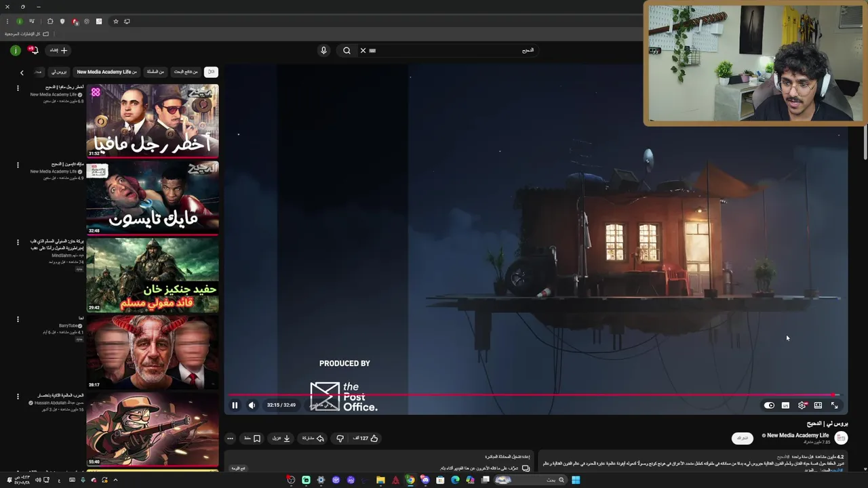This screenshot has width=868, height=488.
Task: Like the video with 127K likes
Action: coord(366,439)
